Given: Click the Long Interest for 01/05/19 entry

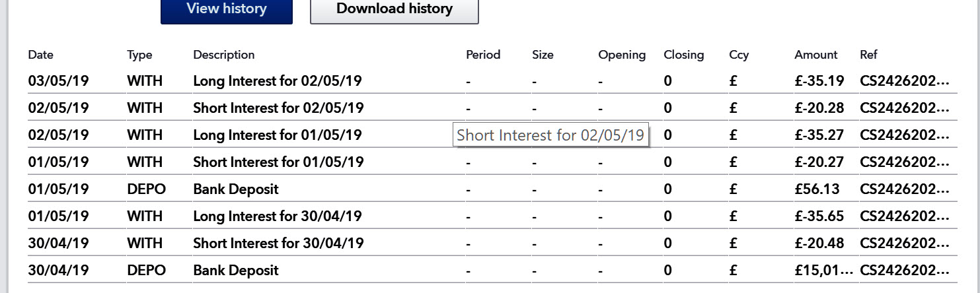Looking at the screenshot, I should tap(277, 135).
